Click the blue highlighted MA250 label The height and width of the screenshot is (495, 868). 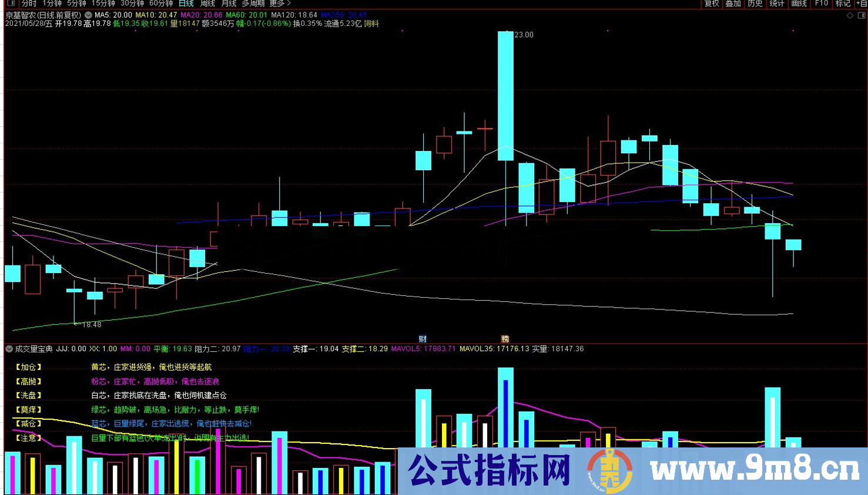[332, 14]
